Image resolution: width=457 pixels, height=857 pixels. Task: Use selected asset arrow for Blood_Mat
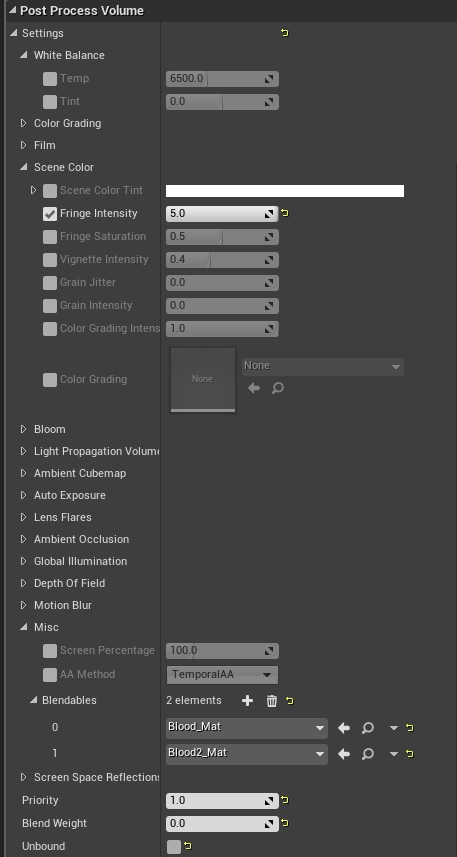[x=344, y=727]
